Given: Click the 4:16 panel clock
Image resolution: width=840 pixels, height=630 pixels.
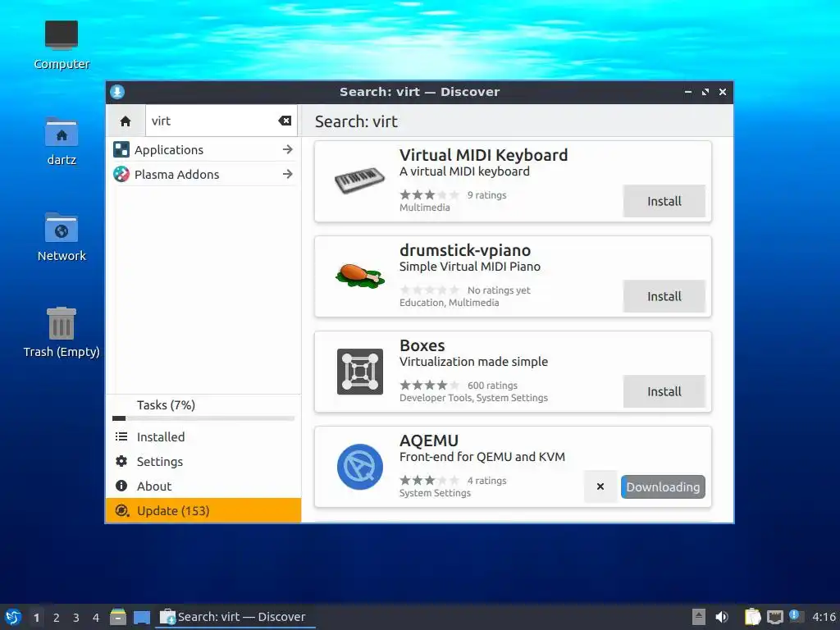Looking at the screenshot, I should tap(824, 617).
